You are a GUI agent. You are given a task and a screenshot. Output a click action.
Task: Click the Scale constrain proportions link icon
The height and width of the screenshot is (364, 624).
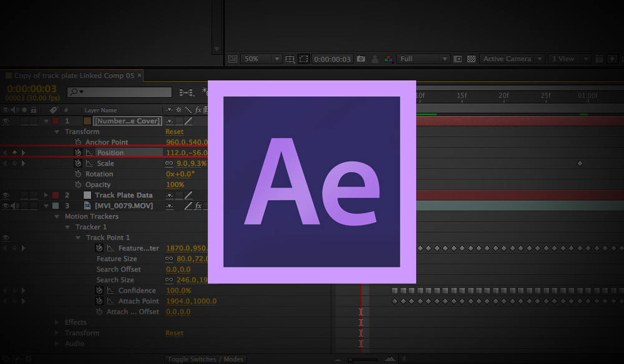coord(169,163)
